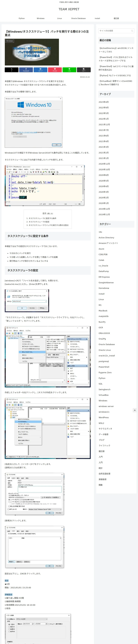Open the 自然言語処理 category
The image size is (138, 644).
coord(104,474)
